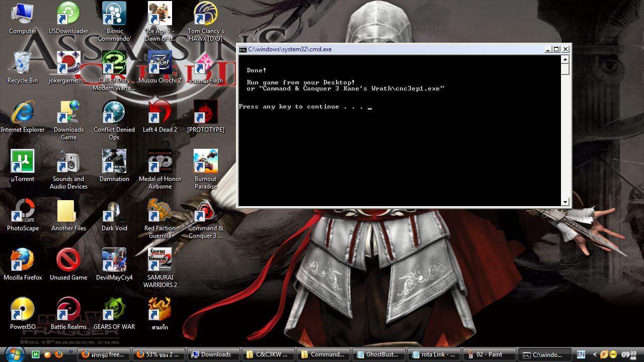Viewport: 644px width, 362px height.
Task: Close the cmd.exe window
Action: pyautogui.click(x=566, y=49)
